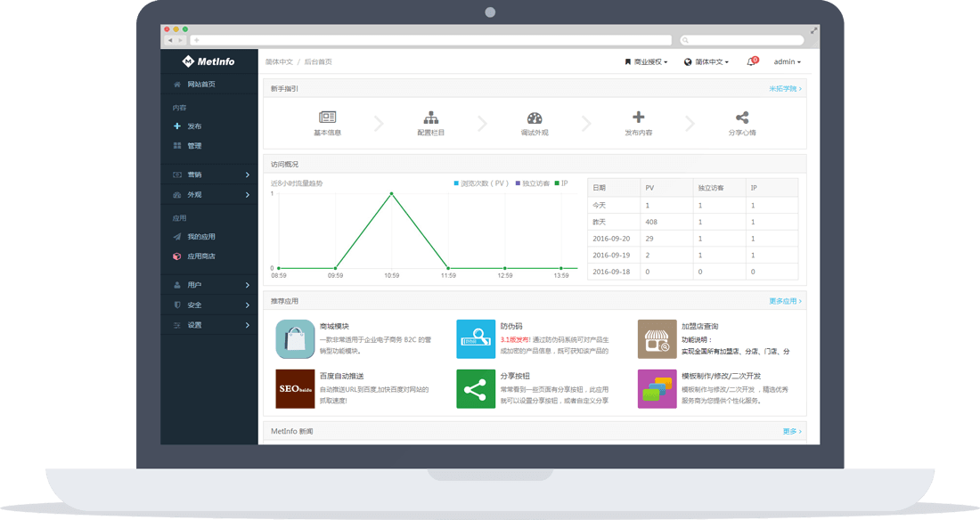The width and height of the screenshot is (980, 520).
Task: Open 应用商店 in the sidebar
Action: click(x=200, y=256)
